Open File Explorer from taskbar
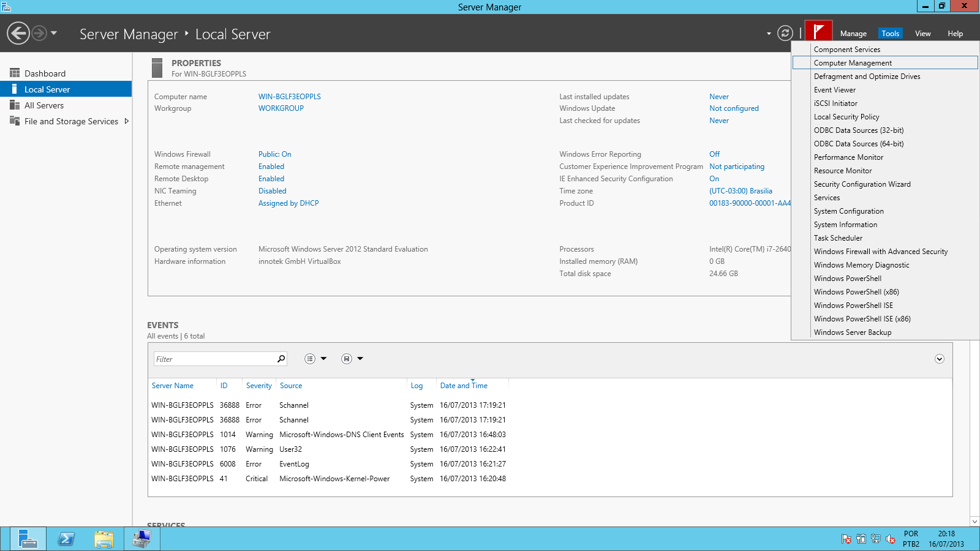 click(104, 539)
